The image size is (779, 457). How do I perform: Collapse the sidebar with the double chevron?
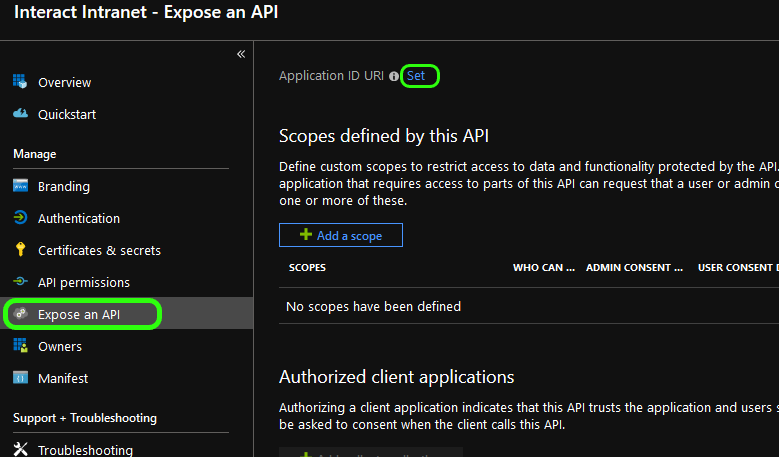tap(241, 54)
